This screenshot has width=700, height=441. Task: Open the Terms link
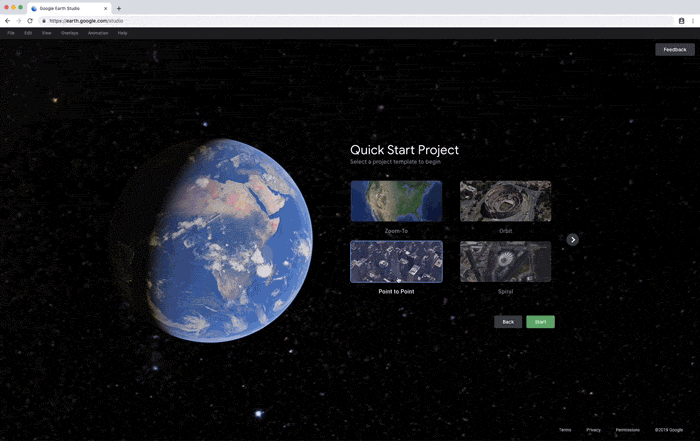(x=565, y=430)
